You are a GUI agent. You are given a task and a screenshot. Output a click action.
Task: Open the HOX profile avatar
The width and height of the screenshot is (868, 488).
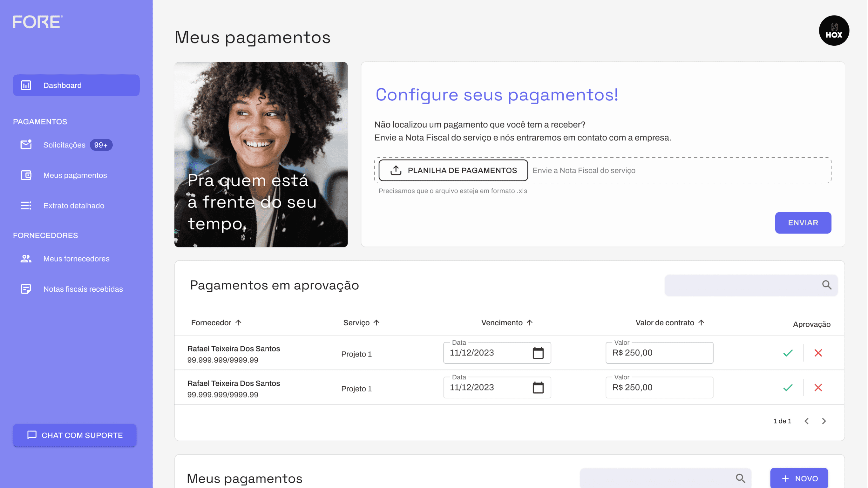coord(834,31)
